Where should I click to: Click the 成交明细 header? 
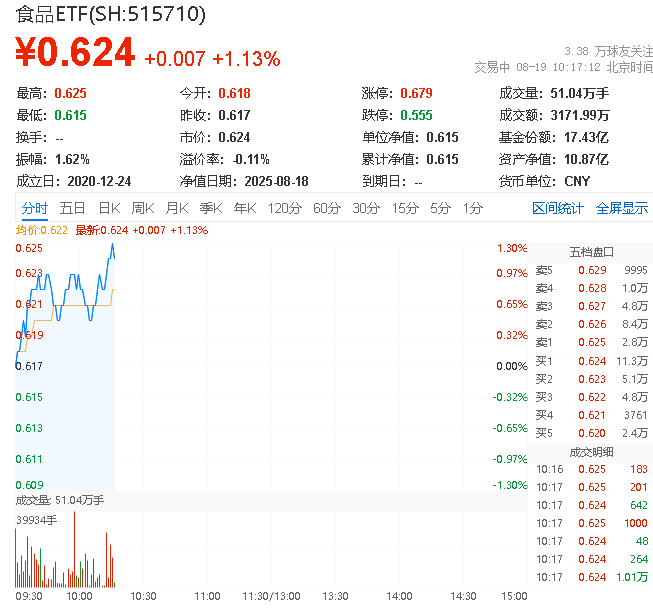pos(591,452)
